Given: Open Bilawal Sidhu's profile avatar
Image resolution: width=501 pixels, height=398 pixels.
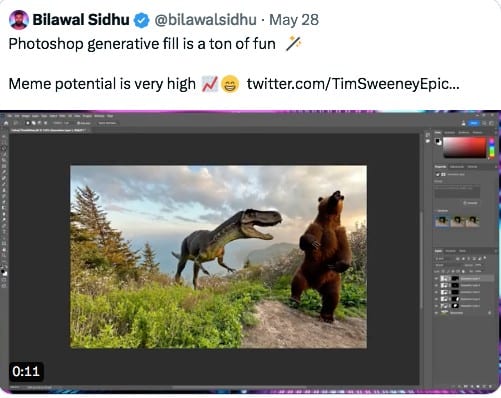Looking at the screenshot, I should (19, 20).
